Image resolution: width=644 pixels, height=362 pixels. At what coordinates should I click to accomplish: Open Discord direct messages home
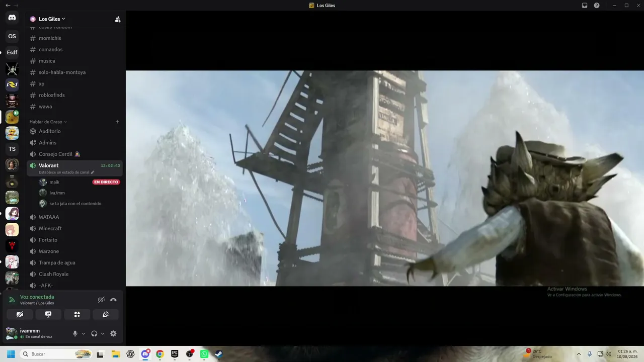(12, 18)
